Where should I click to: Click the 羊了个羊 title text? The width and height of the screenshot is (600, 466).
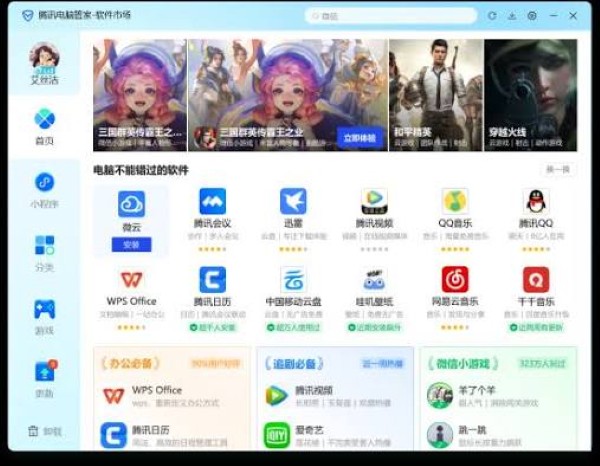tap(477, 390)
